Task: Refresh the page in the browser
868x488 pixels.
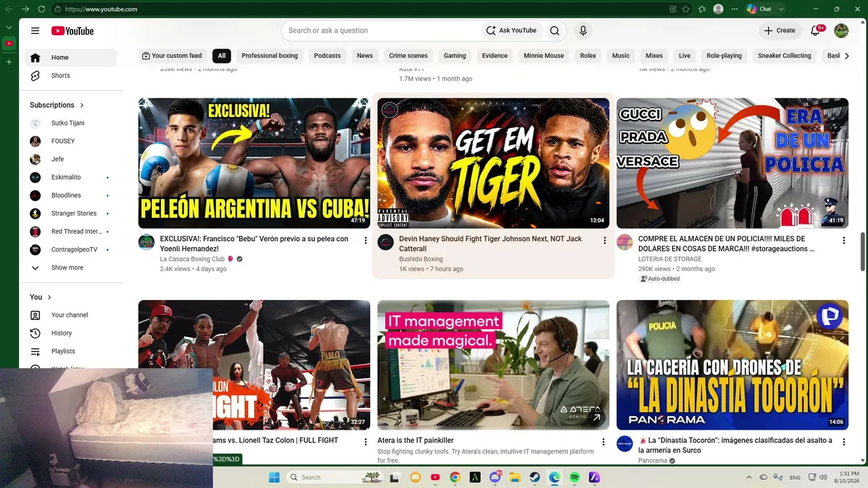Action: pos(41,9)
